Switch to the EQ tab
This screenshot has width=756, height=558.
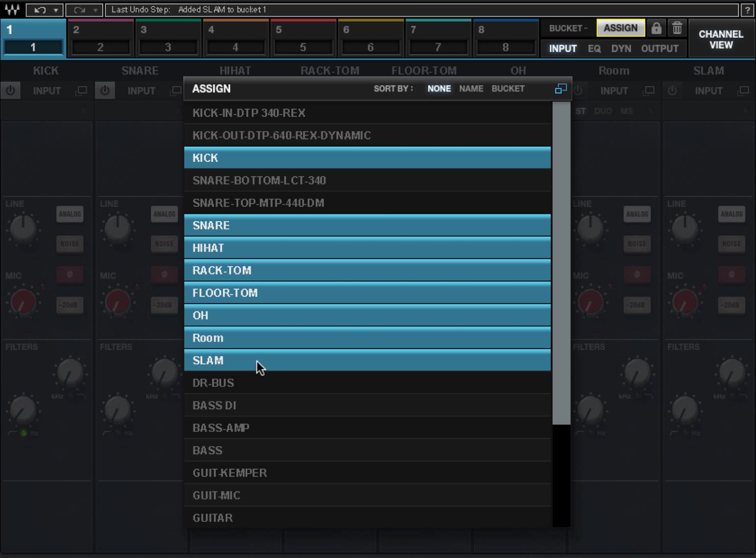[594, 49]
